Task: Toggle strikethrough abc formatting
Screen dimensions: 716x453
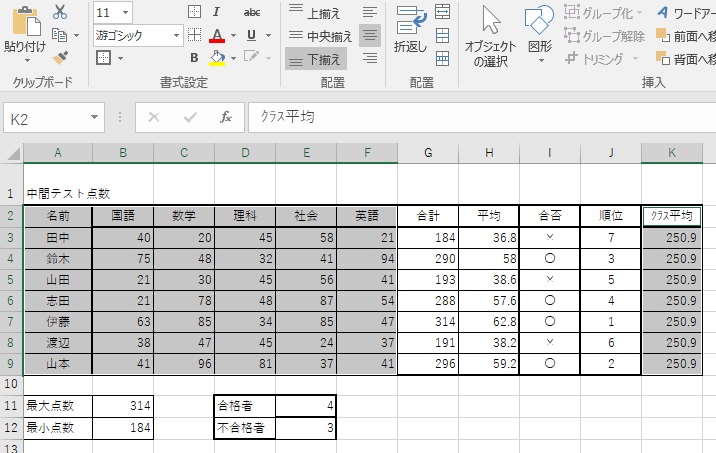Action: 252,12
